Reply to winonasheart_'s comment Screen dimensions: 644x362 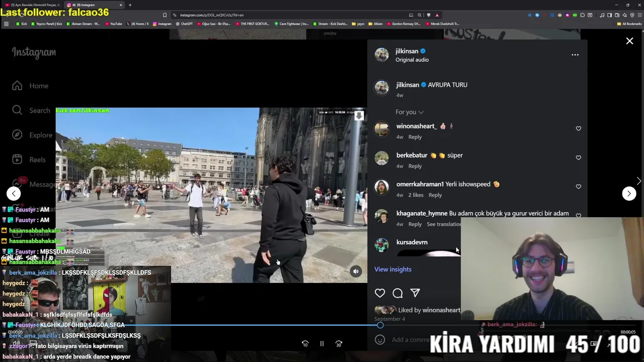click(x=415, y=137)
